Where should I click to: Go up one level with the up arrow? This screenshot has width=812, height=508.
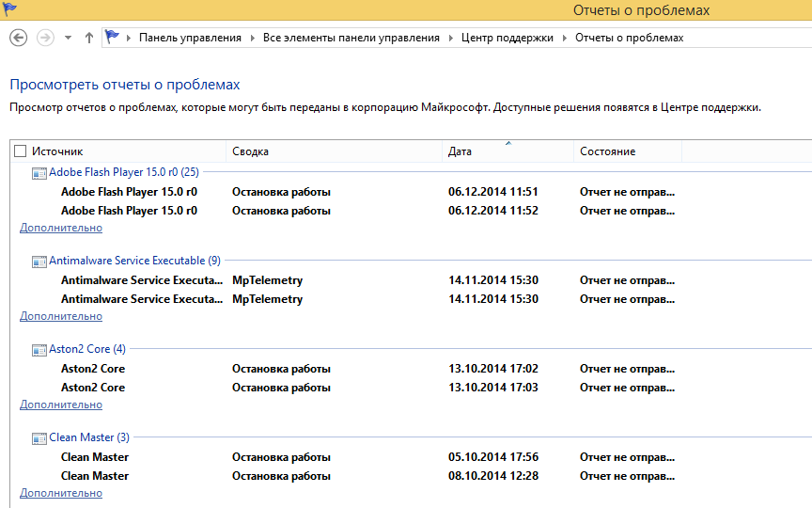click(89, 38)
